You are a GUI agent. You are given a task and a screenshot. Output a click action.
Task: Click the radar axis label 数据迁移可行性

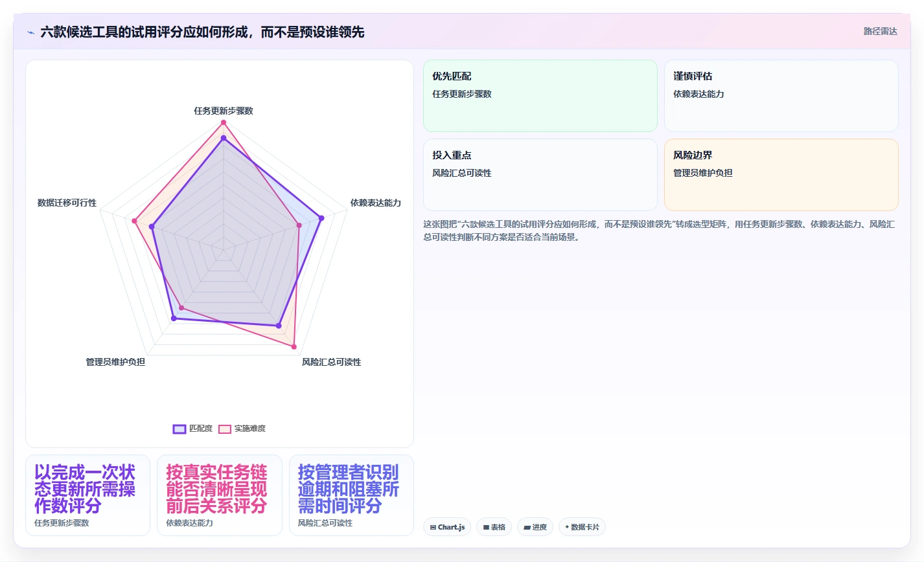click(67, 203)
